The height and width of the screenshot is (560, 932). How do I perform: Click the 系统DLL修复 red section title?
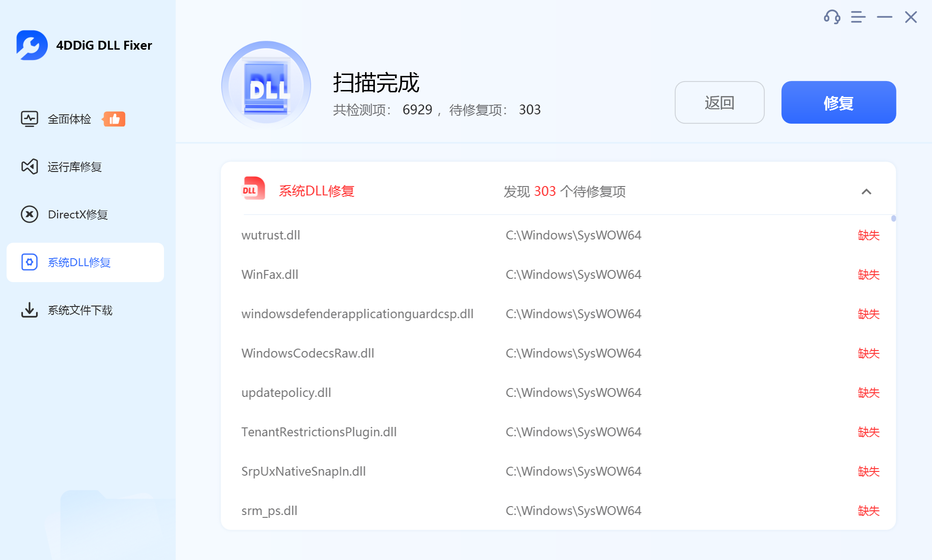316,191
